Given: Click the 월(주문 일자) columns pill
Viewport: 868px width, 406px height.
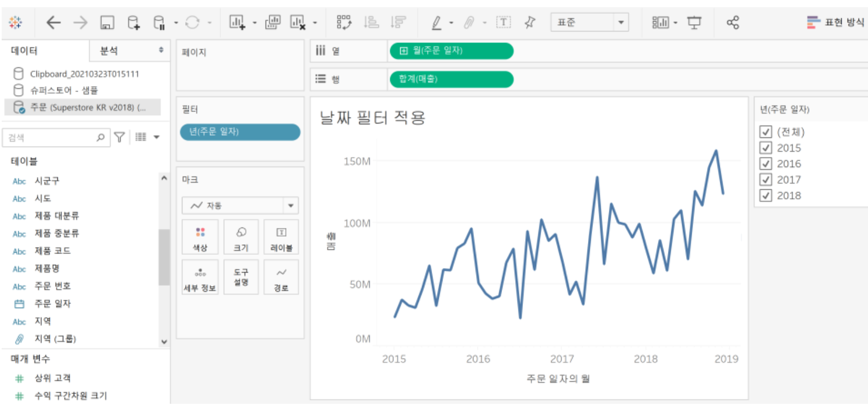Looking at the screenshot, I should (451, 51).
